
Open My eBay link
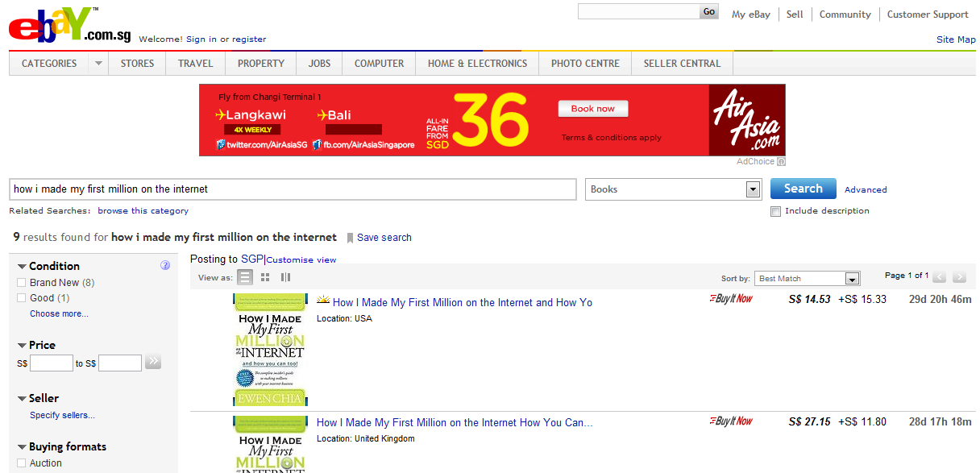point(751,15)
